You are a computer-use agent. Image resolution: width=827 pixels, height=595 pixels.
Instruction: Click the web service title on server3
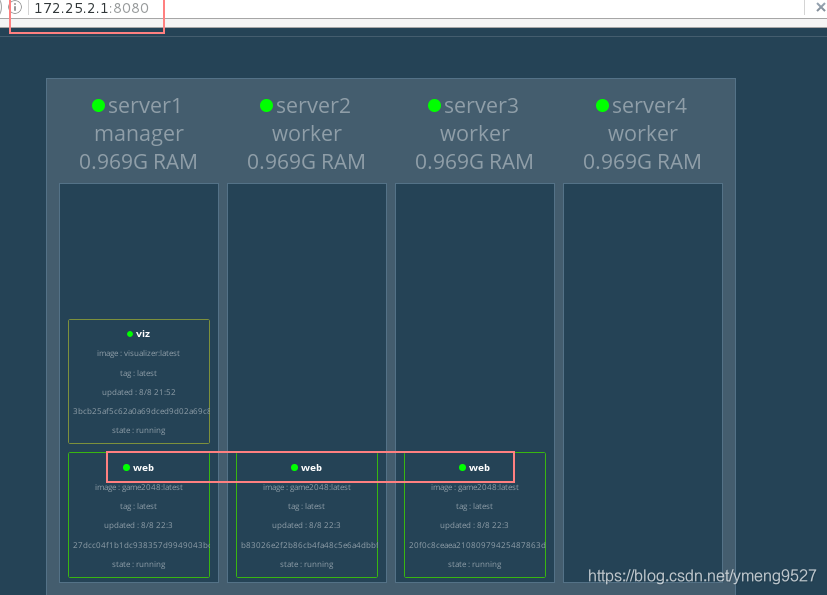coord(479,467)
